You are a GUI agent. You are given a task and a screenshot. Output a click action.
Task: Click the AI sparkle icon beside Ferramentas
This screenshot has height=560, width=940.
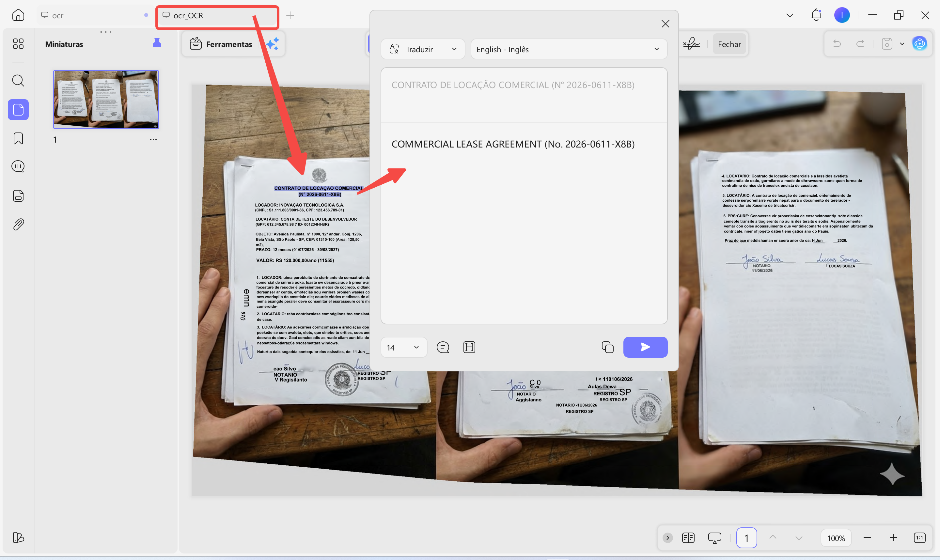272,44
